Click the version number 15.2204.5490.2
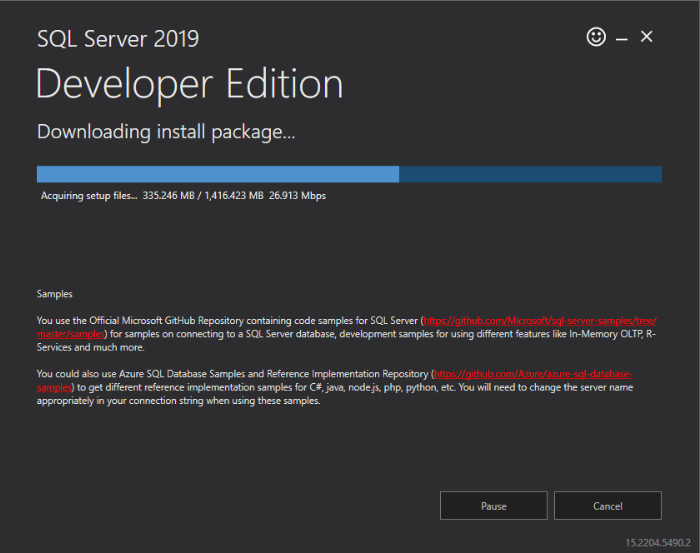700x553 pixels. (658, 543)
